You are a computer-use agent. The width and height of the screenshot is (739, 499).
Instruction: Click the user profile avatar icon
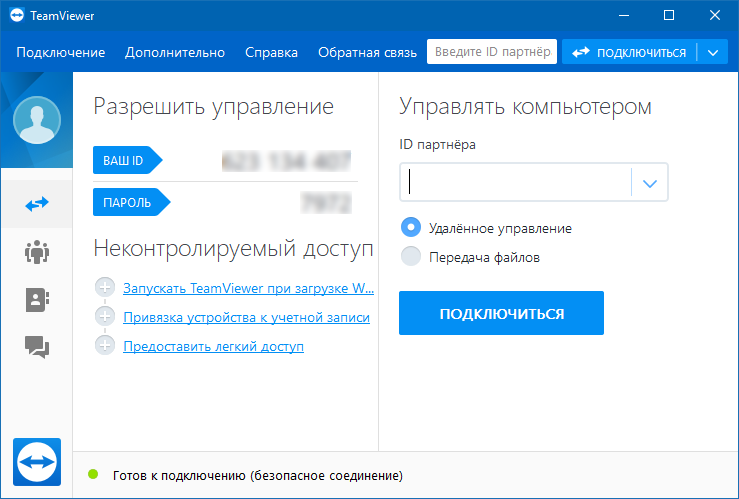37,120
